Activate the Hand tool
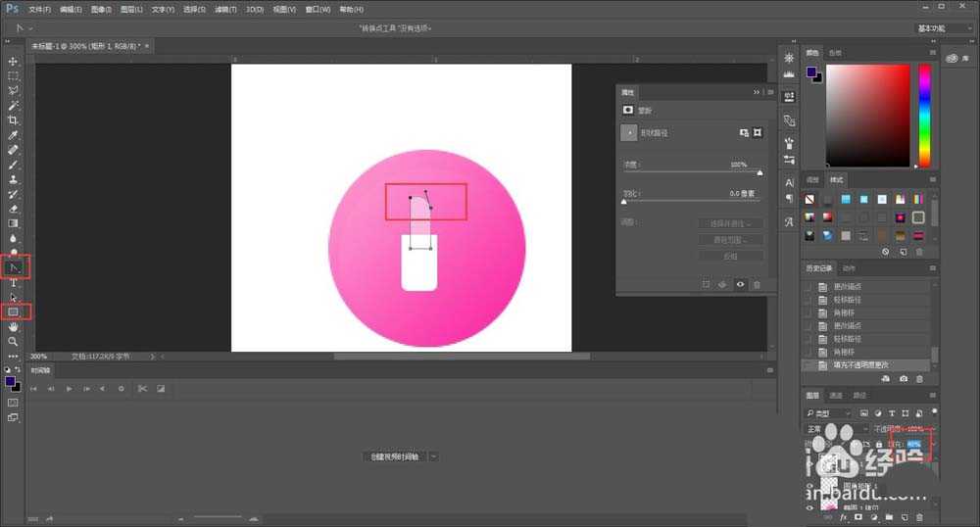Screen dimensions: 980x527 click(x=14, y=326)
